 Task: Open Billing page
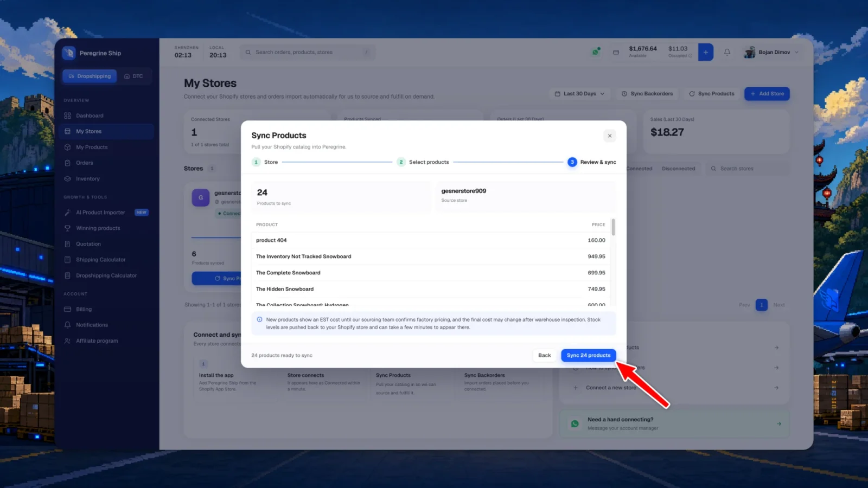(x=107, y=309)
